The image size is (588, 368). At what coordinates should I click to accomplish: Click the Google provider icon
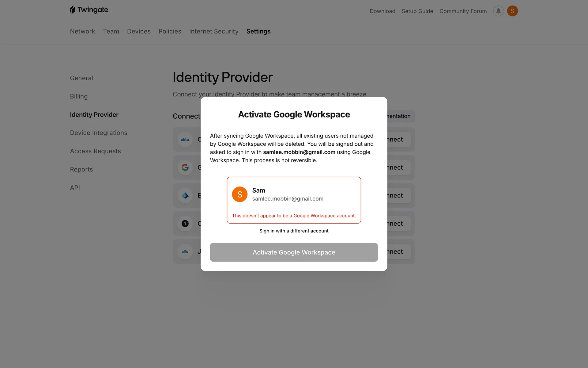pos(185,167)
